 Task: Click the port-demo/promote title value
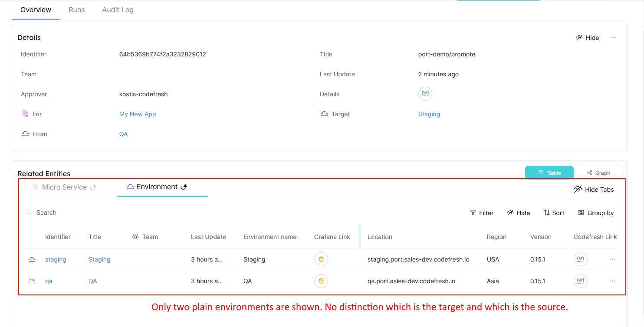[x=447, y=54]
